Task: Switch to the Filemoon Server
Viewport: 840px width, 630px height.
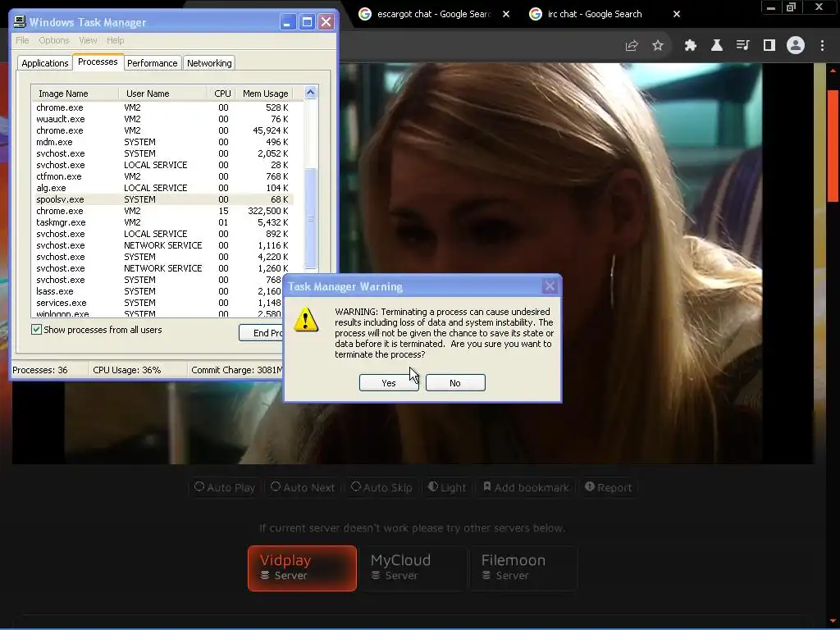Action: 523,568
